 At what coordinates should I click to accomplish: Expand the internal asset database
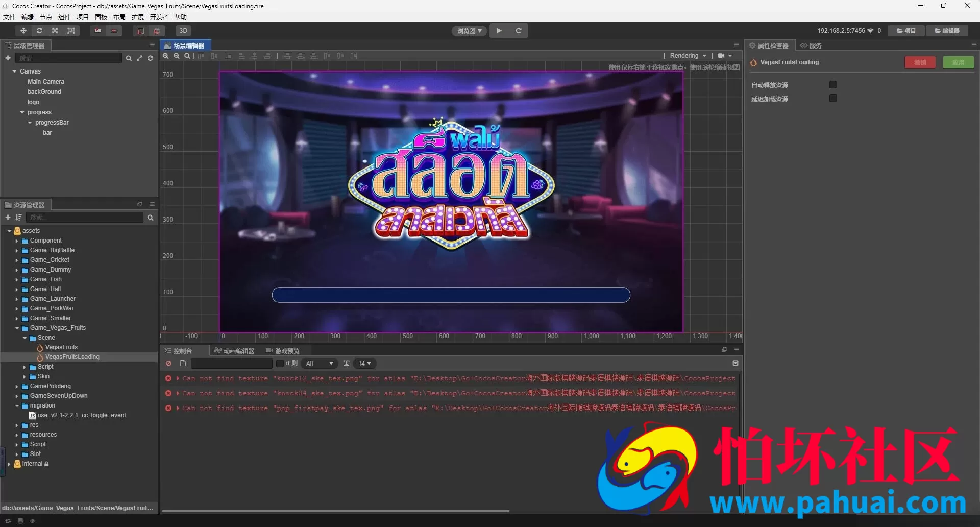pos(9,464)
